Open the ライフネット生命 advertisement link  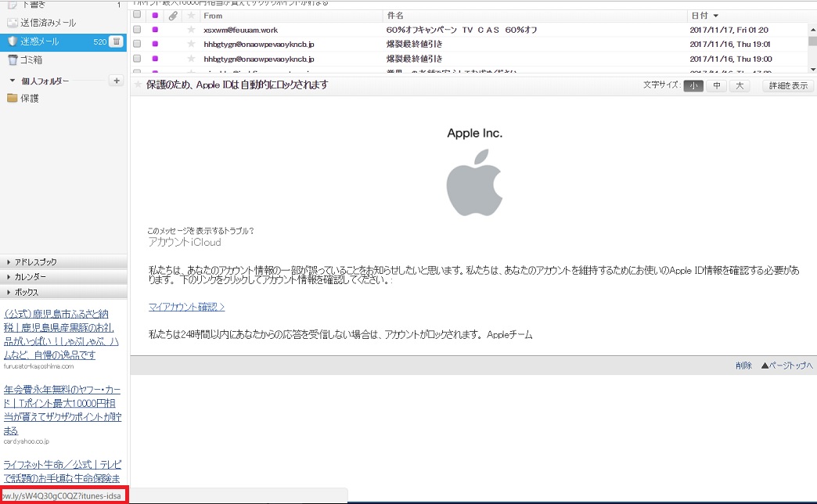point(62,471)
